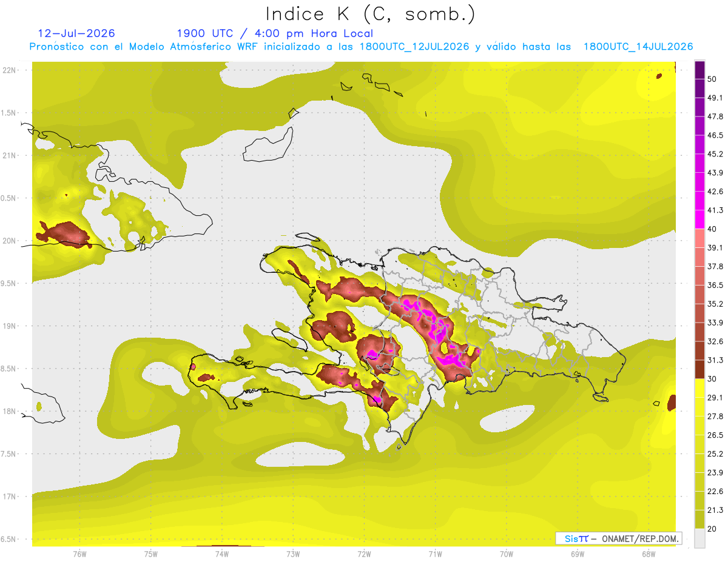
Task: Click the colorbar value "27.8"
Action: pyautogui.click(x=715, y=416)
